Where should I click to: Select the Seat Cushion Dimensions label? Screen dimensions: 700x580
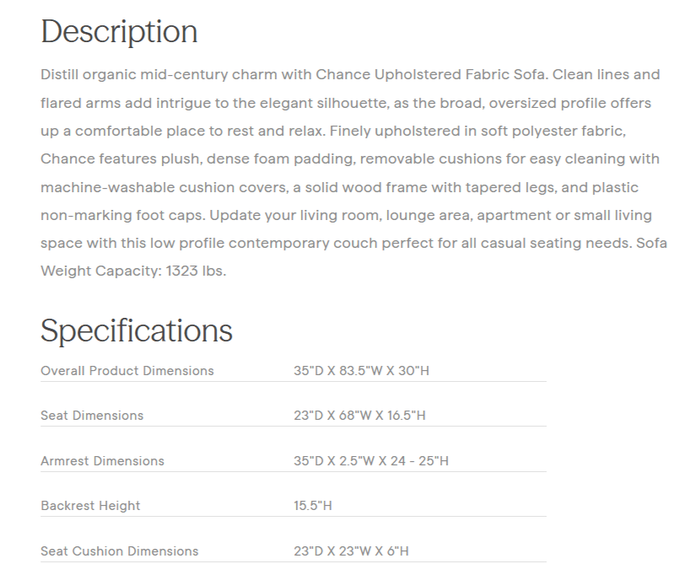tap(119, 551)
